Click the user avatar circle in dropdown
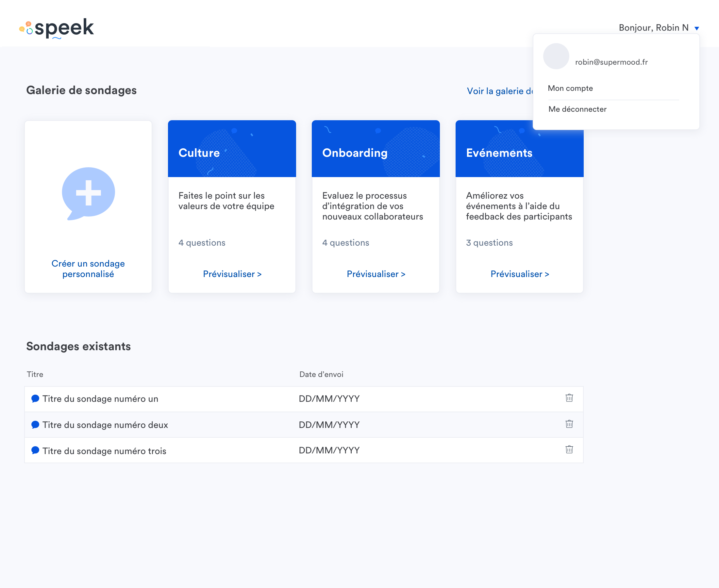 pyautogui.click(x=556, y=56)
